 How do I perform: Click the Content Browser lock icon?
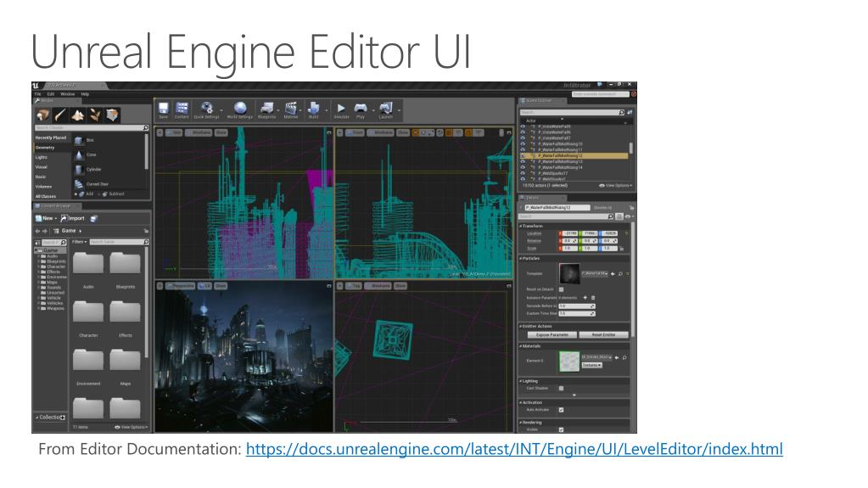(146, 231)
